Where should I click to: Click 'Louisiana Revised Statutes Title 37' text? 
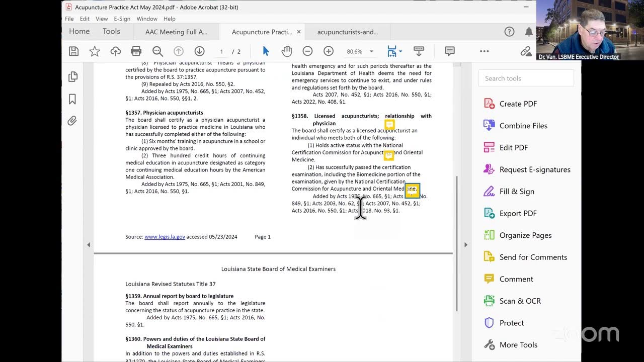[x=171, y=284]
